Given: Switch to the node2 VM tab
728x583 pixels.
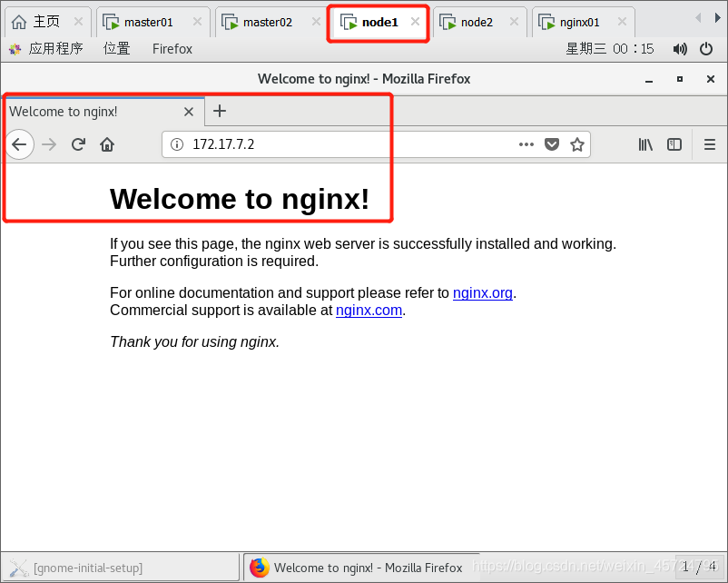Looking at the screenshot, I should click(479, 22).
